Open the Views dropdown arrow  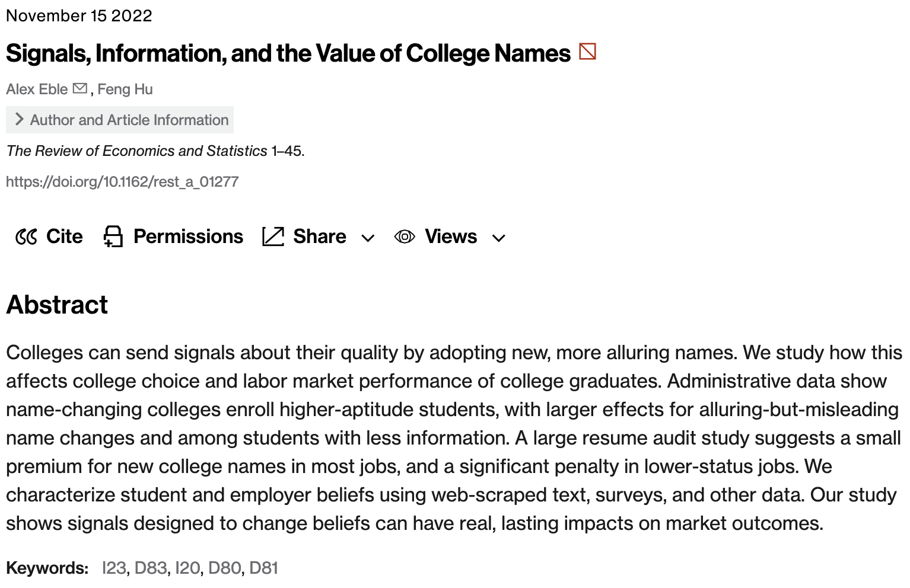499,238
